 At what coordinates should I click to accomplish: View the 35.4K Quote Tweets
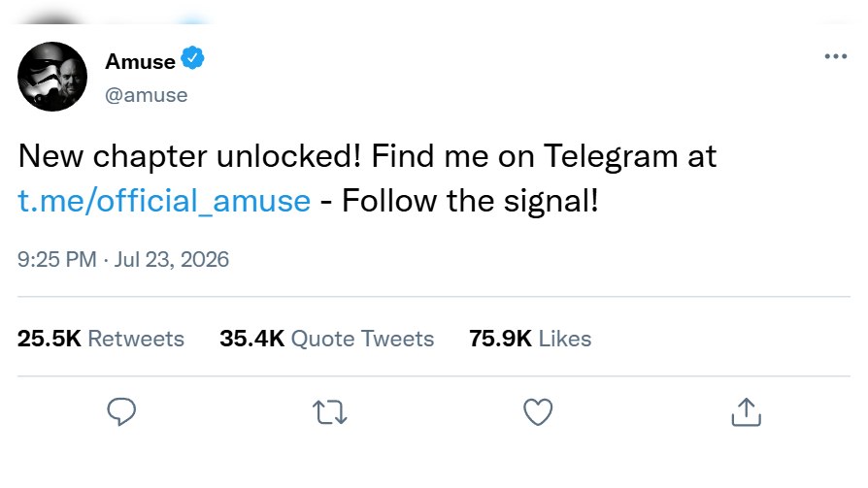pos(326,339)
